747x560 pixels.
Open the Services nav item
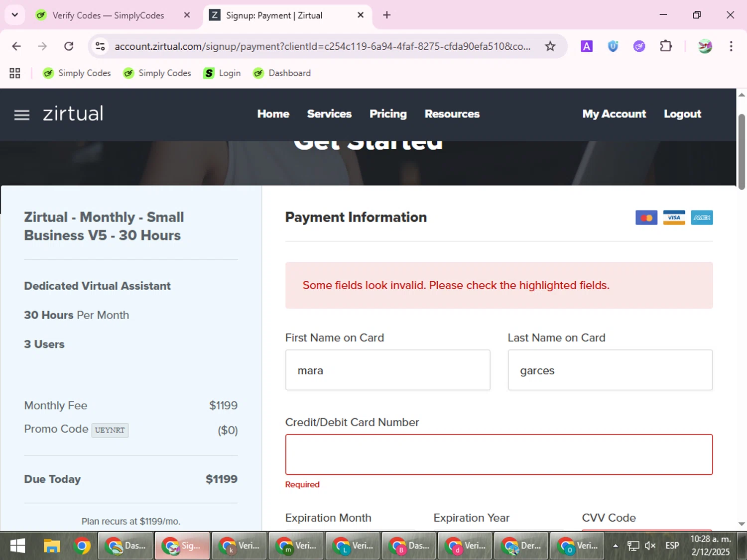329,114
